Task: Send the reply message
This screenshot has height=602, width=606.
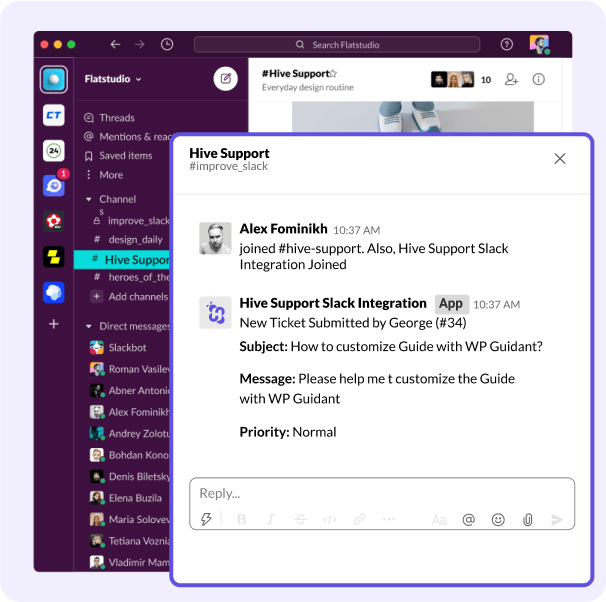Action: 557,520
